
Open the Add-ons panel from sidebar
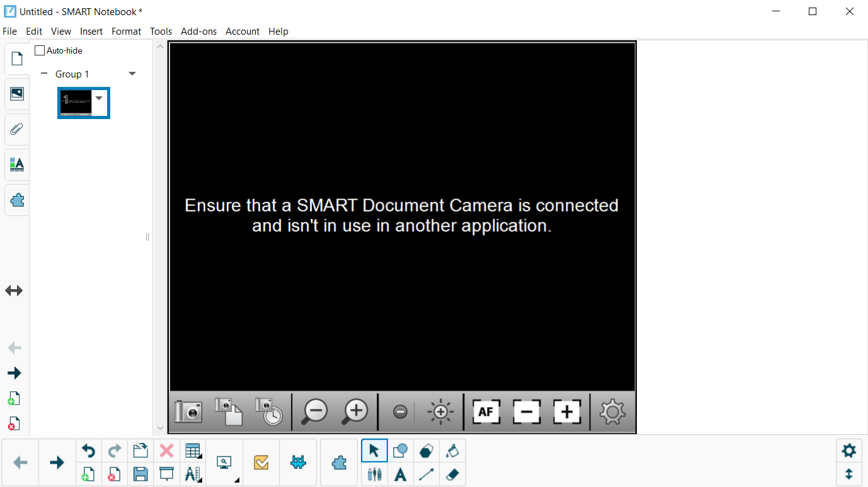click(16, 200)
